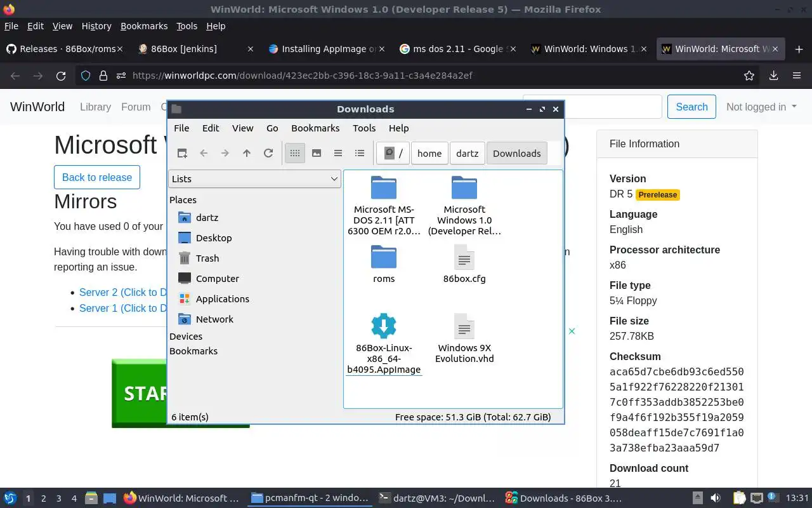Go up to the parent folder

pyautogui.click(x=247, y=153)
